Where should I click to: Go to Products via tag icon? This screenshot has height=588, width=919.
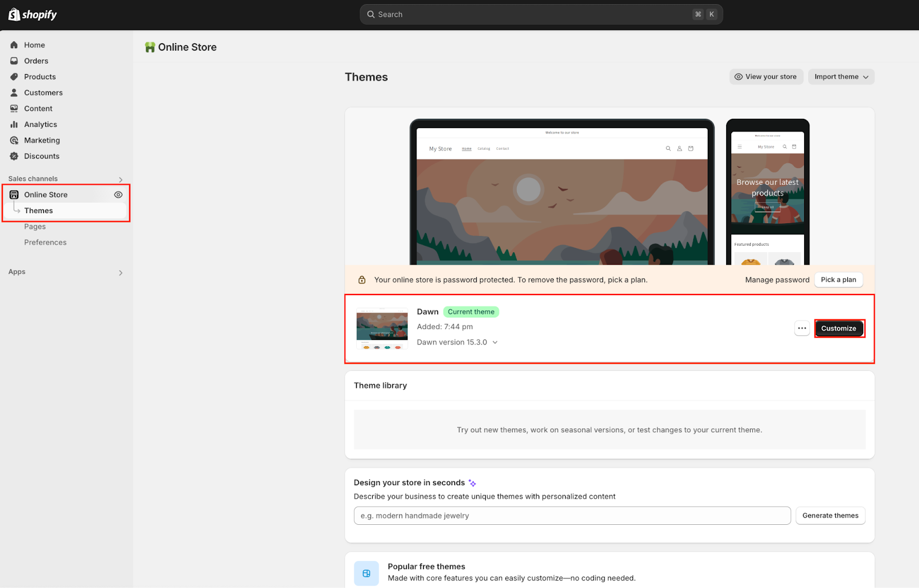14,77
